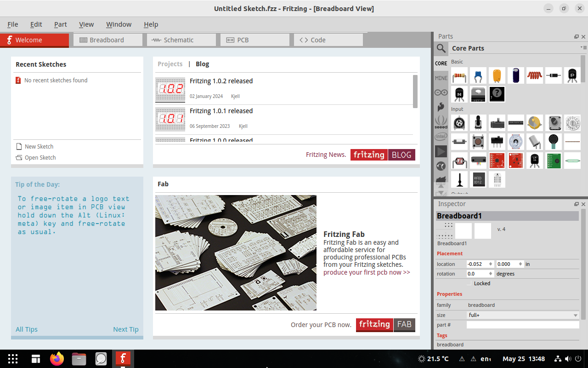Open the File menu
The height and width of the screenshot is (368, 588).
pyautogui.click(x=13, y=24)
